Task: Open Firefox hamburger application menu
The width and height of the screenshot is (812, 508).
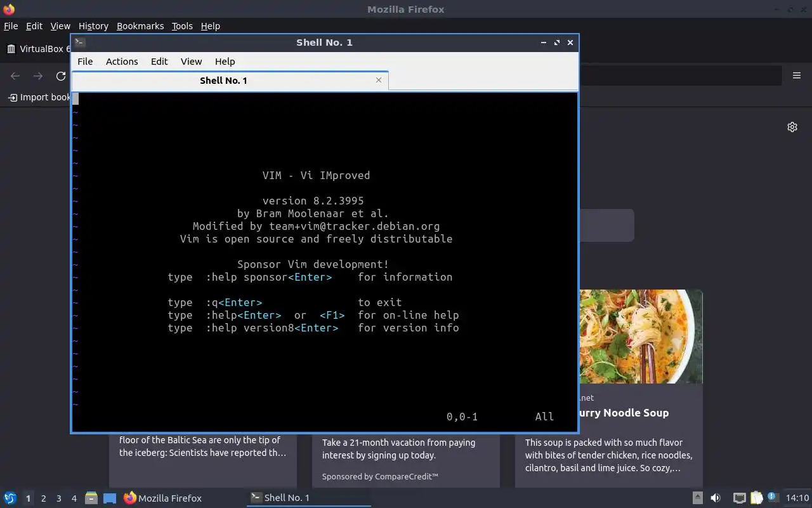Action: pyautogui.click(x=797, y=76)
